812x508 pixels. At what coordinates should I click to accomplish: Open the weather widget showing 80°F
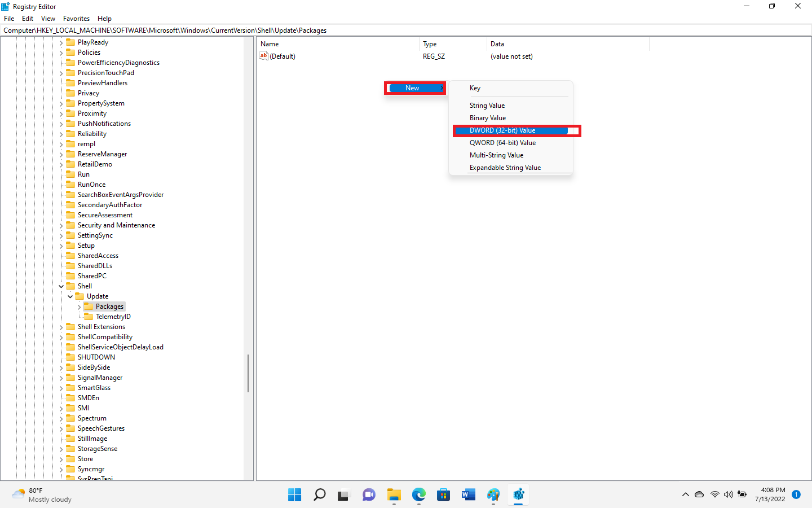coord(42,495)
